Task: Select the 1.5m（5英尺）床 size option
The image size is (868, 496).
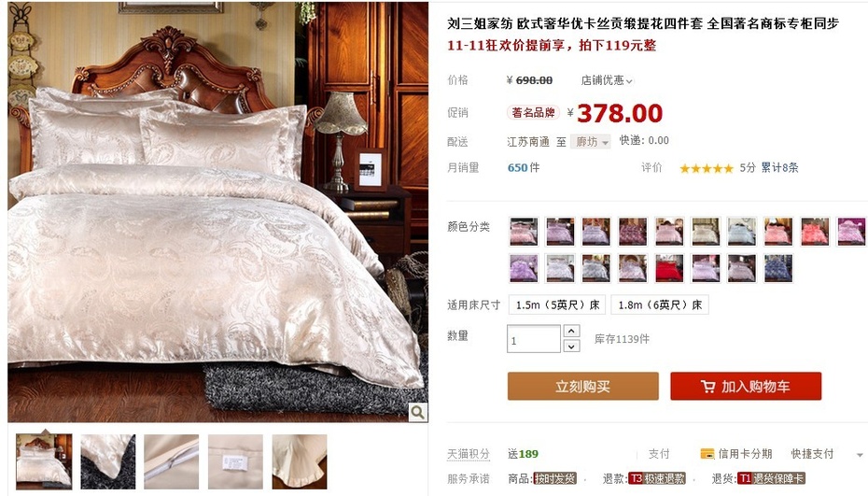Action: [x=557, y=305]
